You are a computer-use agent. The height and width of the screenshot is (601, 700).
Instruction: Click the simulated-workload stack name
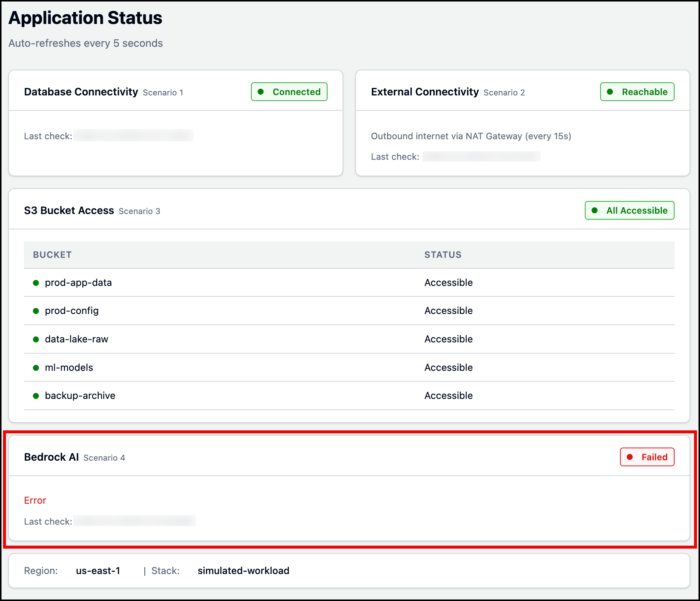(x=243, y=571)
